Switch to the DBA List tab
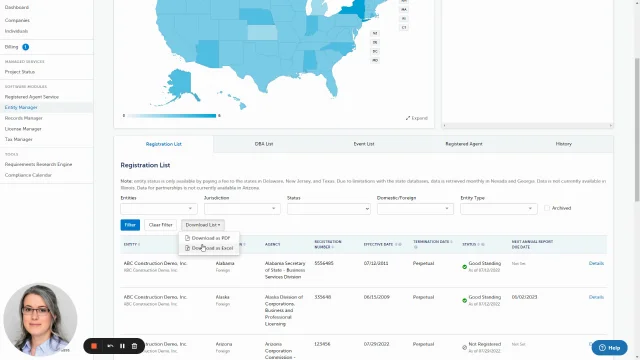The width and height of the screenshot is (640, 360). [264, 144]
